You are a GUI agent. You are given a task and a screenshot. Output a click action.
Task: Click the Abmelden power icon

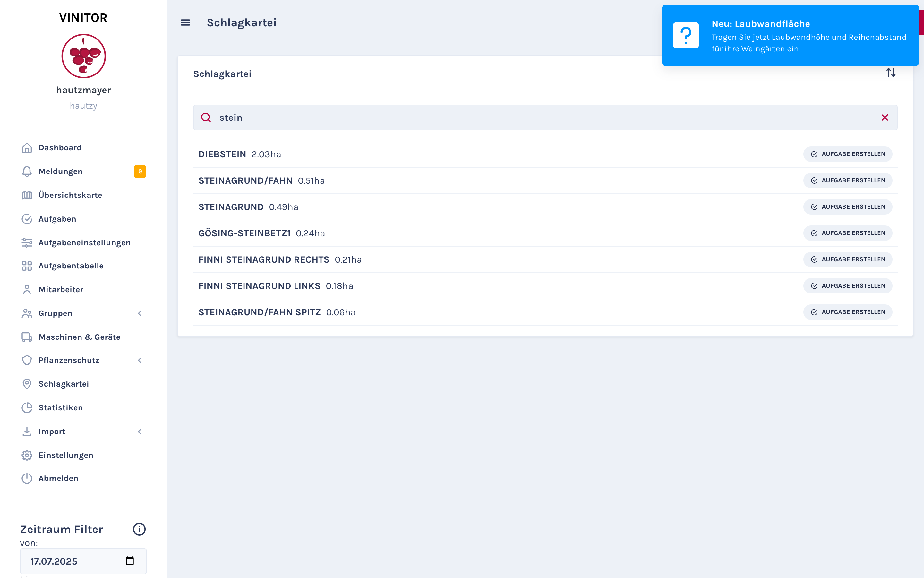(x=27, y=478)
